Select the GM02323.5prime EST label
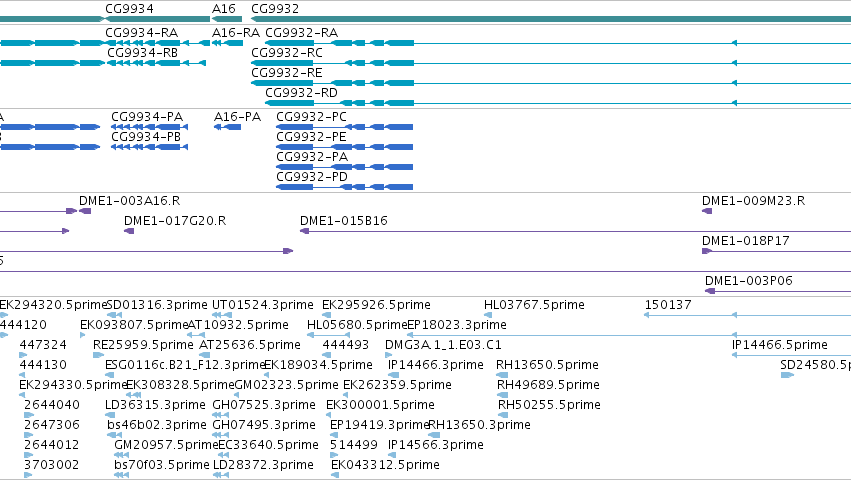The image size is (851, 480). (287, 386)
